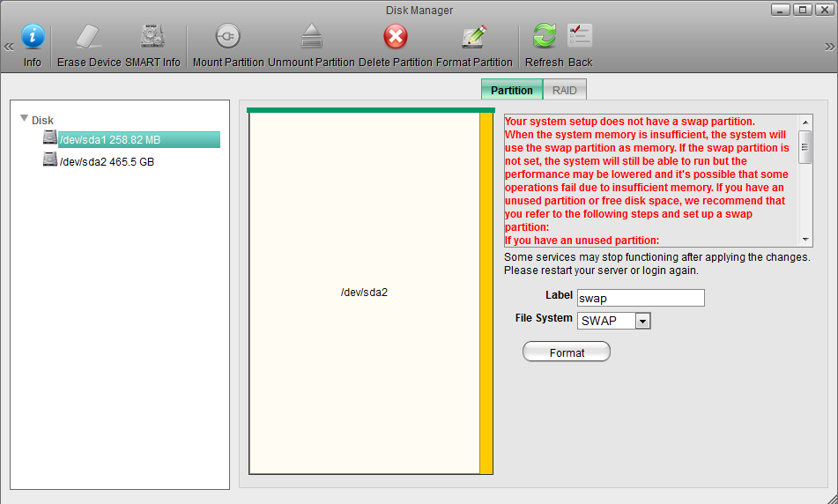Refresh the disk list
The height and width of the screenshot is (504, 838).
(545, 36)
